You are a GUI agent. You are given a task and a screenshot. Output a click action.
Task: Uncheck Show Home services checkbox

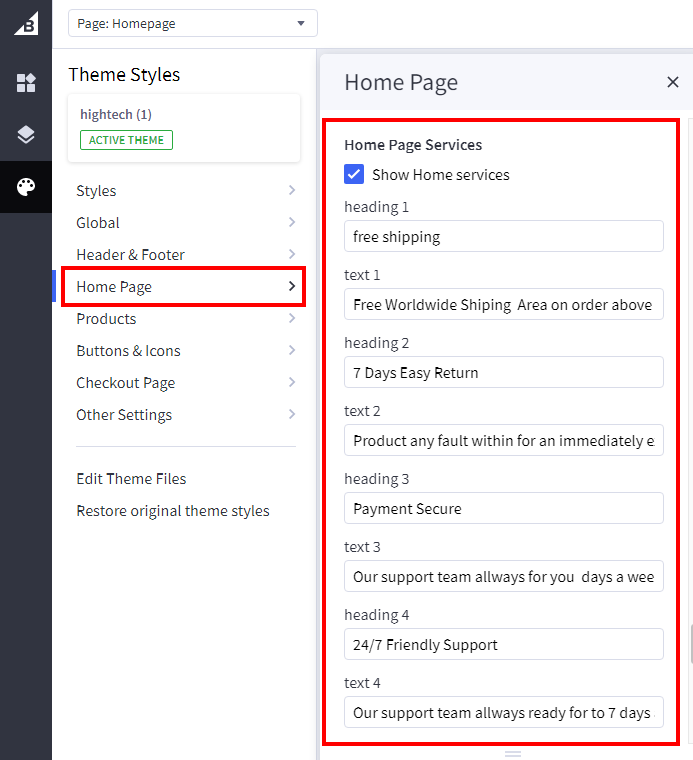tap(354, 175)
